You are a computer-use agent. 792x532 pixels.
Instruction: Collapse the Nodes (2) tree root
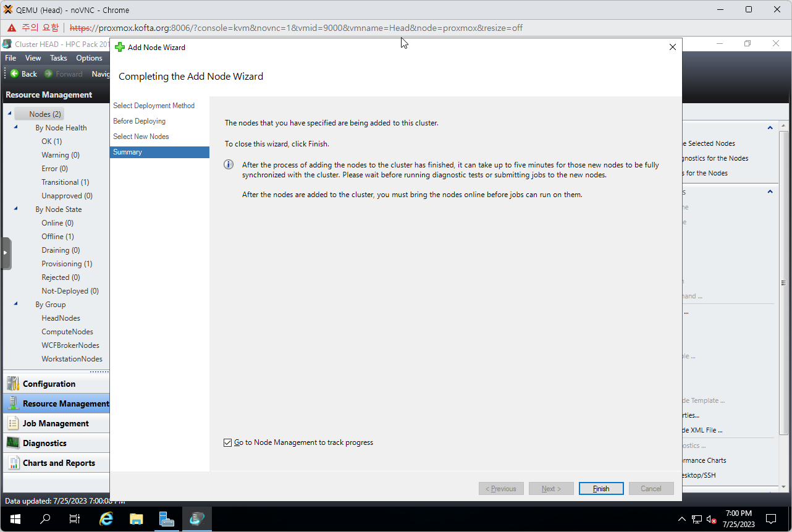(9, 114)
